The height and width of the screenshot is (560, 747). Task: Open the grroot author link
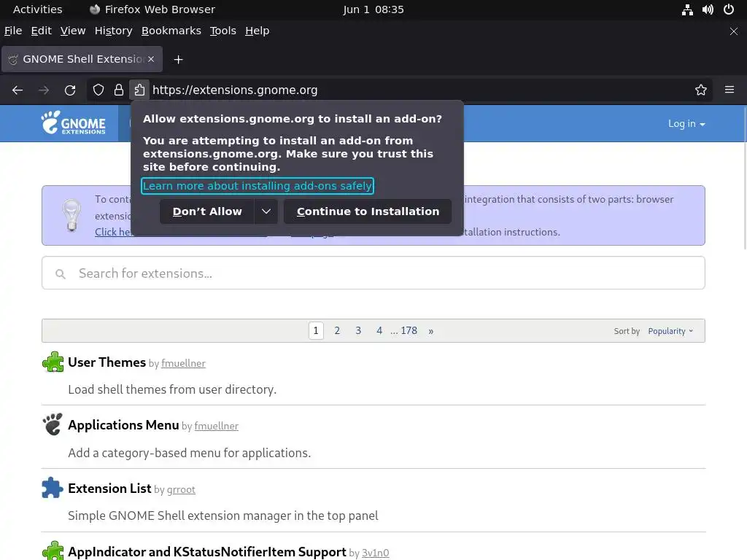[181, 489]
